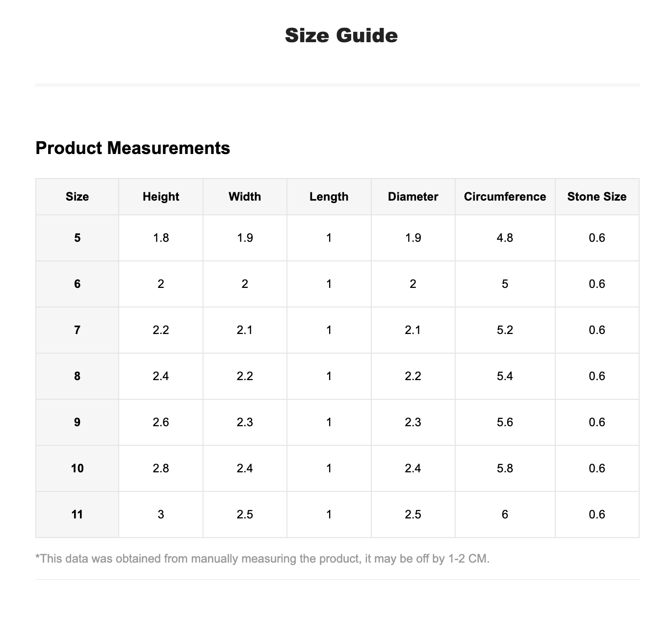The image size is (672, 618).
Task: Click the 5.4 circumference value
Action: [505, 376]
